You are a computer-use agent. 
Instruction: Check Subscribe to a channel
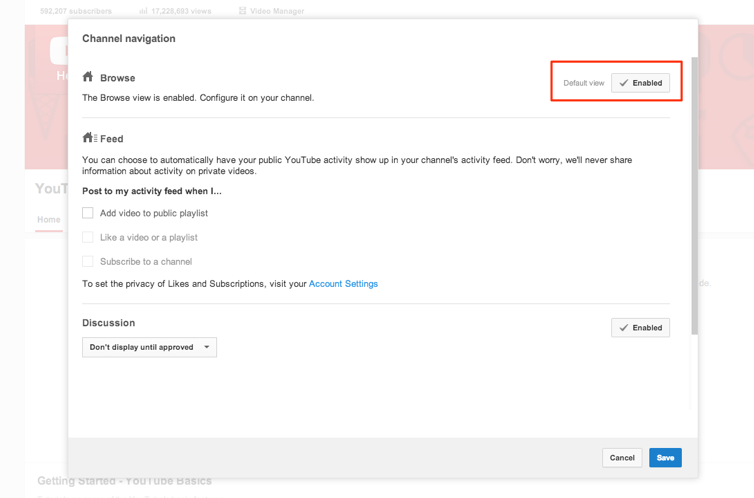tap(88, 261)
